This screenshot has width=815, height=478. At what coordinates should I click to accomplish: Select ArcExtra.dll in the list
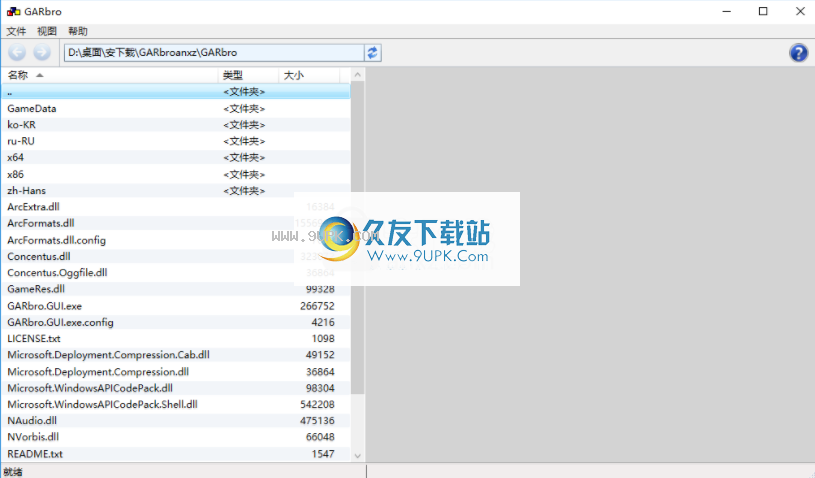click(176, 207)
